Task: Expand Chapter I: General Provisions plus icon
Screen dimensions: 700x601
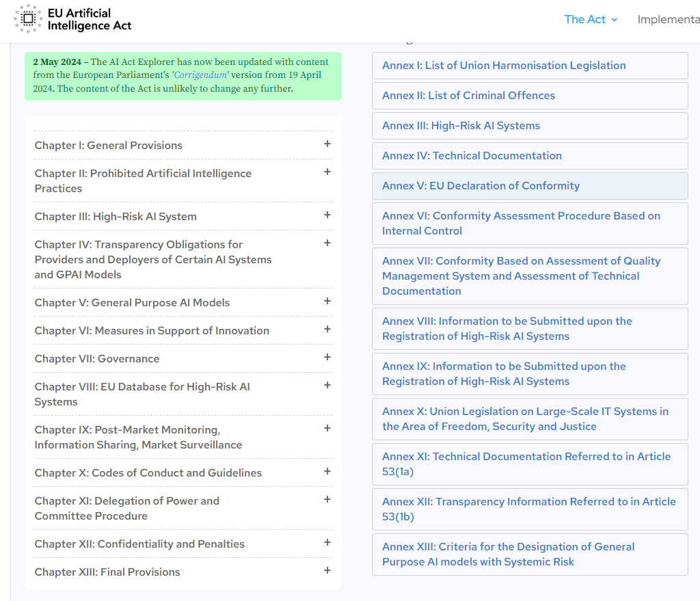Action: [x=327, y=144]
